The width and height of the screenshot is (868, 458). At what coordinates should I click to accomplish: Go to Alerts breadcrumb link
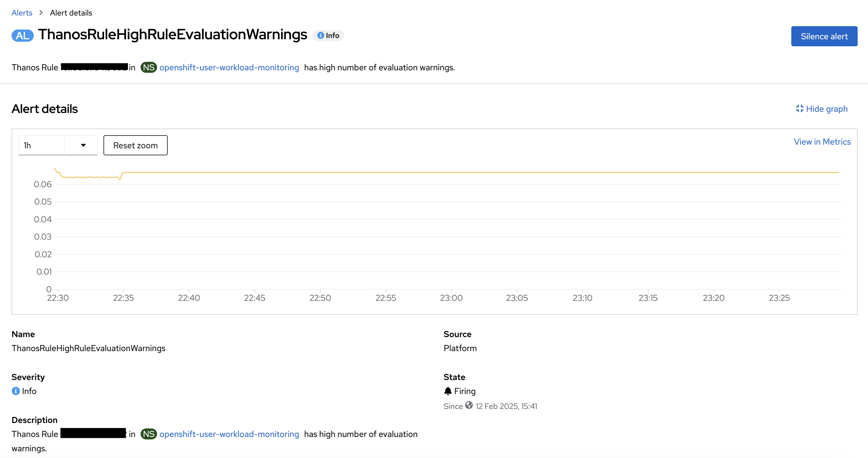22,13
